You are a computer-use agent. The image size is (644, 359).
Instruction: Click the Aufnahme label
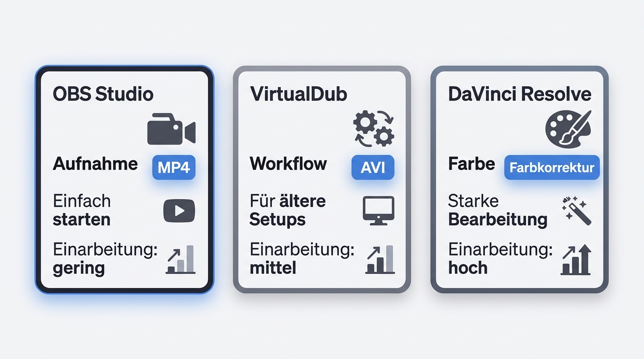(95, 164)
